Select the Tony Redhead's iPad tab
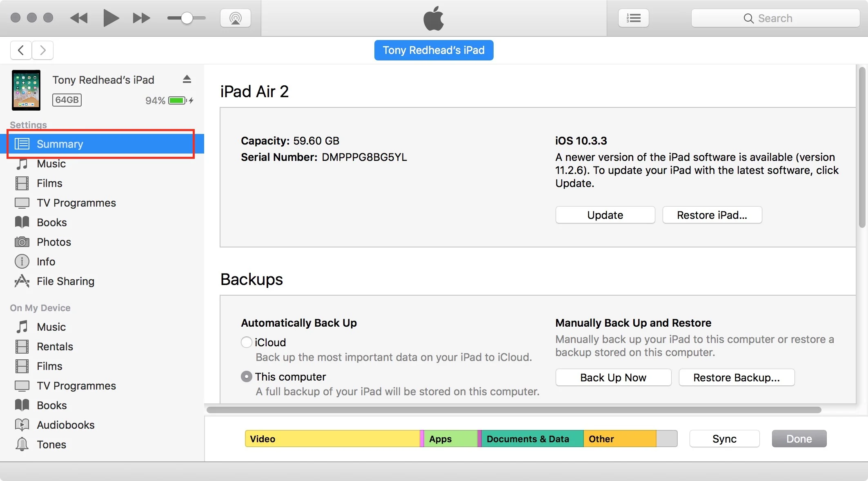 pyautogui.click(x=434, y=50)
